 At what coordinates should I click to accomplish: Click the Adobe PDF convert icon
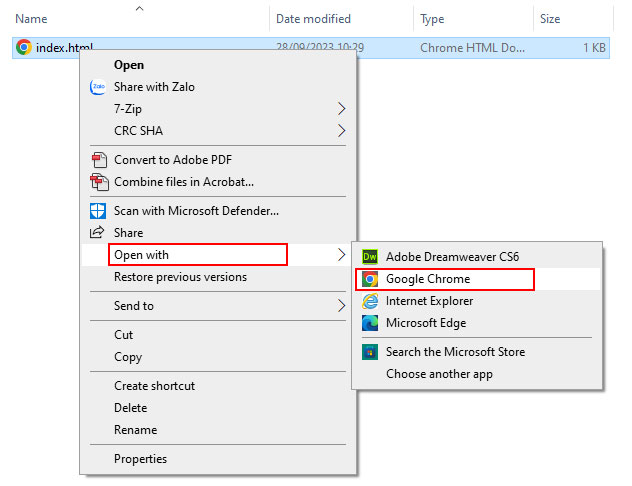(98, 160)
